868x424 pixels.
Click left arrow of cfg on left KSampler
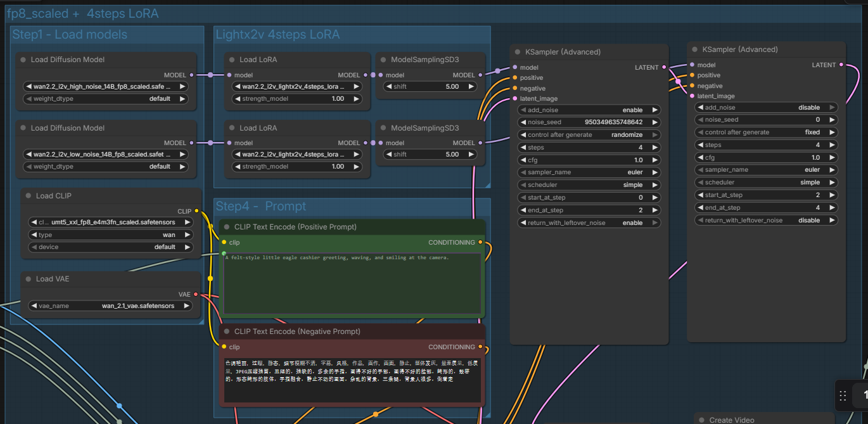coord(523,160)
